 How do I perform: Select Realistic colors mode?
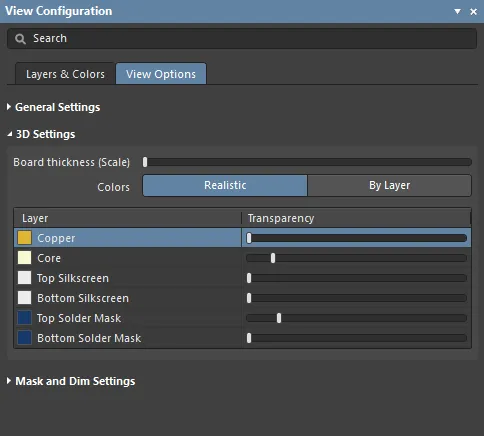pyautogui.click(x=225, y=185)
